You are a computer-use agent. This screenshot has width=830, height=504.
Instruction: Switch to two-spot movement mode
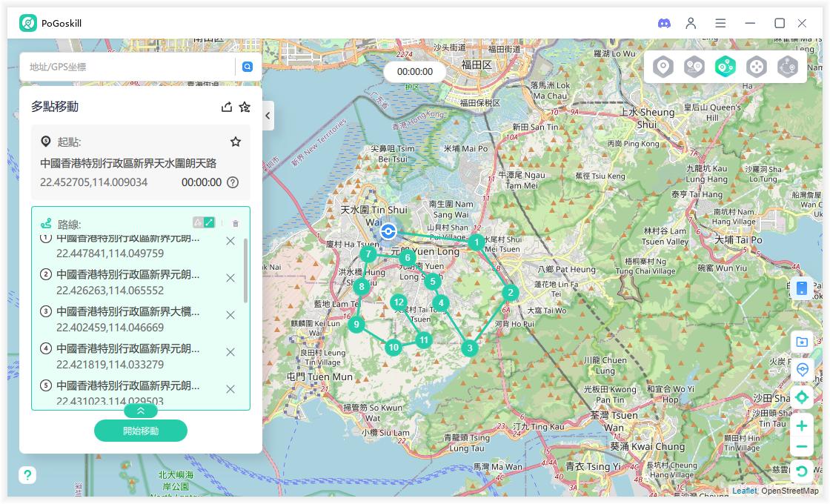point(694,67)
